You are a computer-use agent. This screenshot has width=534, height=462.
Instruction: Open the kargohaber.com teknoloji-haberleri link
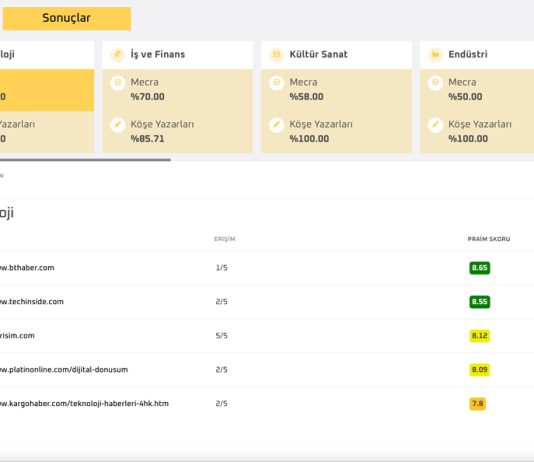84,404
